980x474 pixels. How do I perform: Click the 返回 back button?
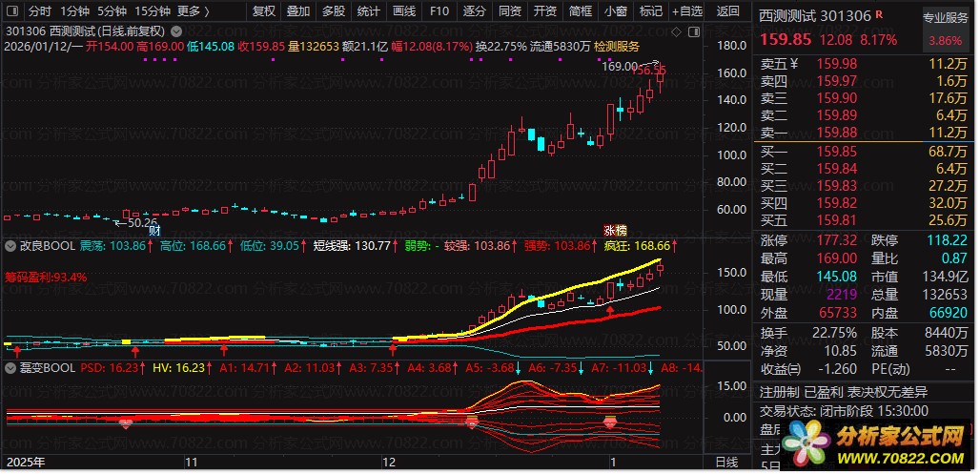(726, 10)
